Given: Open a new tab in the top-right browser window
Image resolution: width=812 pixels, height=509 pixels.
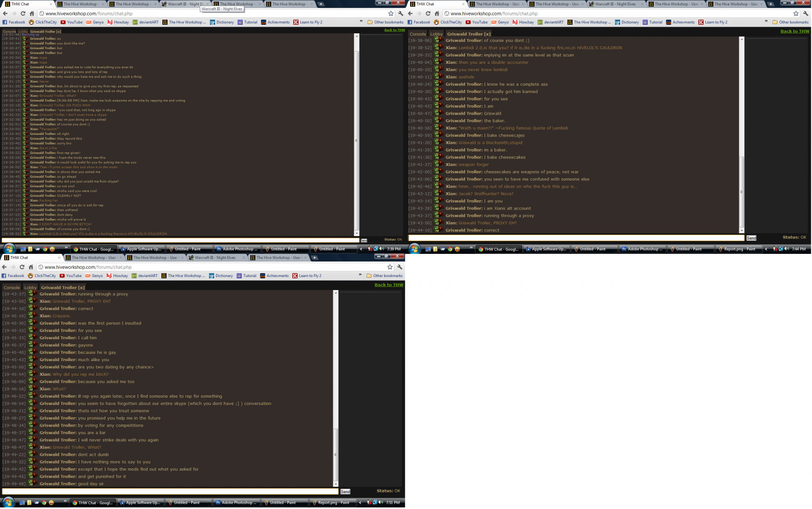Looking at the screenshot, I should (x=771, y=4).
